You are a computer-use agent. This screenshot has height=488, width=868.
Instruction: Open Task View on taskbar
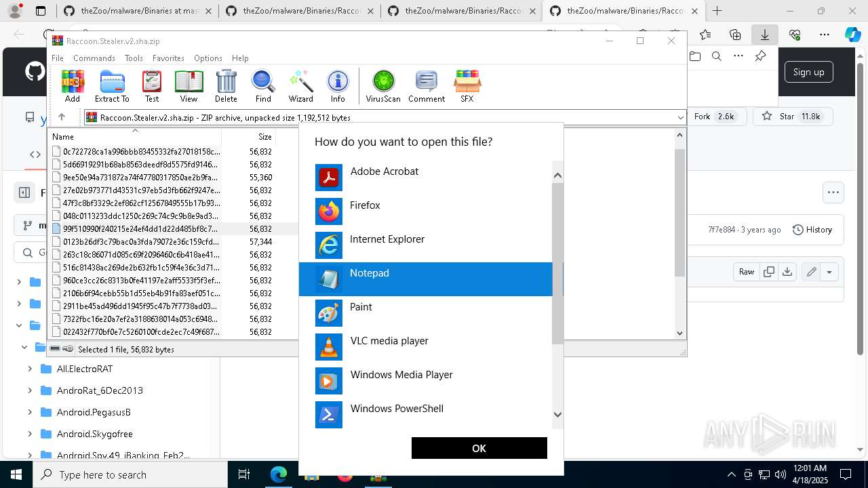pyautogui.click(x=244, y=474)
